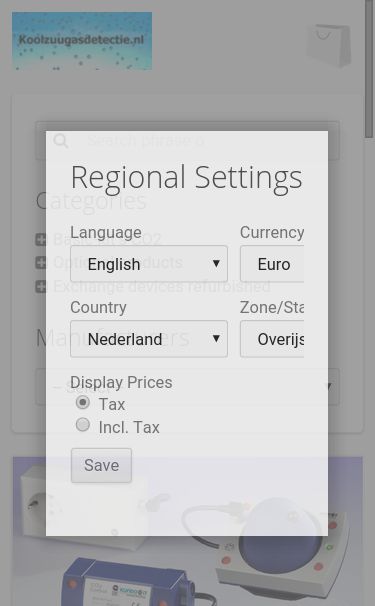Click the Exchange devices refurbished category link
Viewport: 375px width, 606px height.
[x=162, y=286]
